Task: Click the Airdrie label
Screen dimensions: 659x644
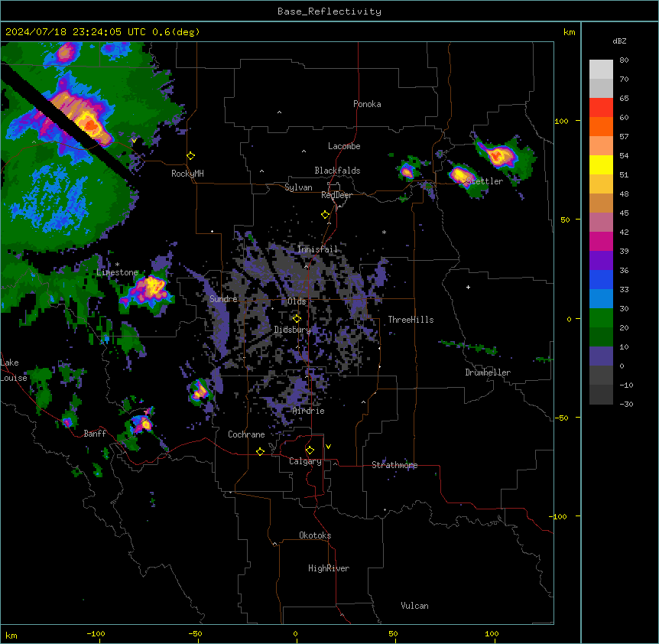Action: click(x=309, y=411)
